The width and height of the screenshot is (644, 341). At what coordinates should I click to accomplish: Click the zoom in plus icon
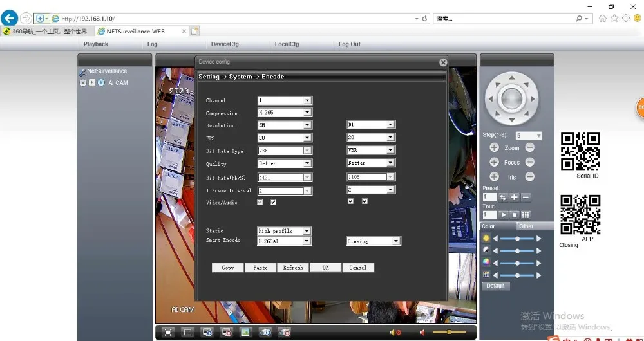click(x=494, y=148)
